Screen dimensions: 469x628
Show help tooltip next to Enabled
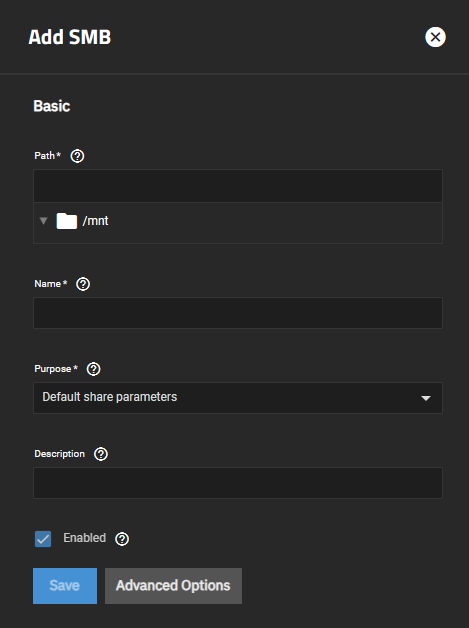[x=122, y=539]
